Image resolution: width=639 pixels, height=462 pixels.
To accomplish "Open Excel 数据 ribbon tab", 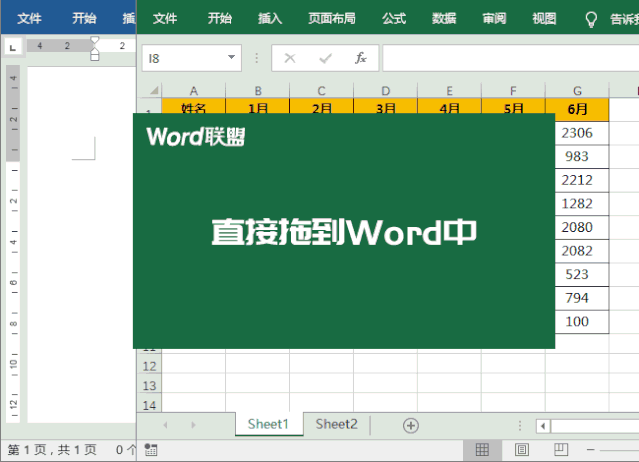I will pos(444,18).
